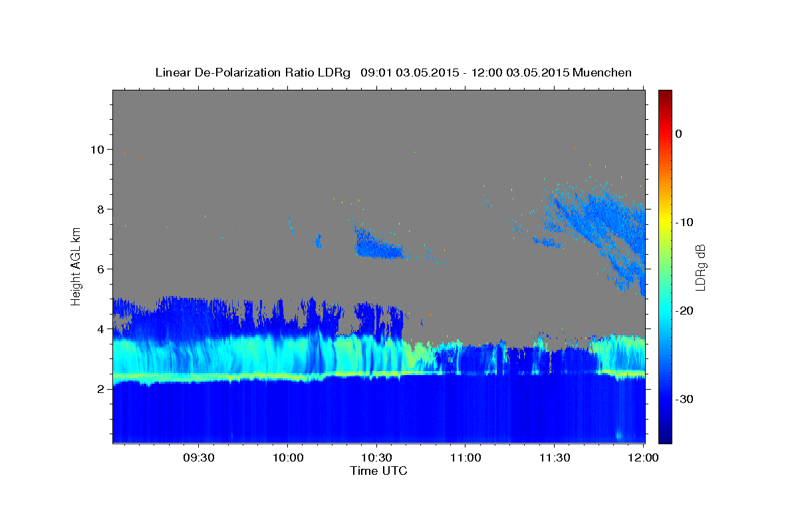798x532 pixels.
Task: Click the yellow melting-layer band near 09:30
Action: click(198, 377)
